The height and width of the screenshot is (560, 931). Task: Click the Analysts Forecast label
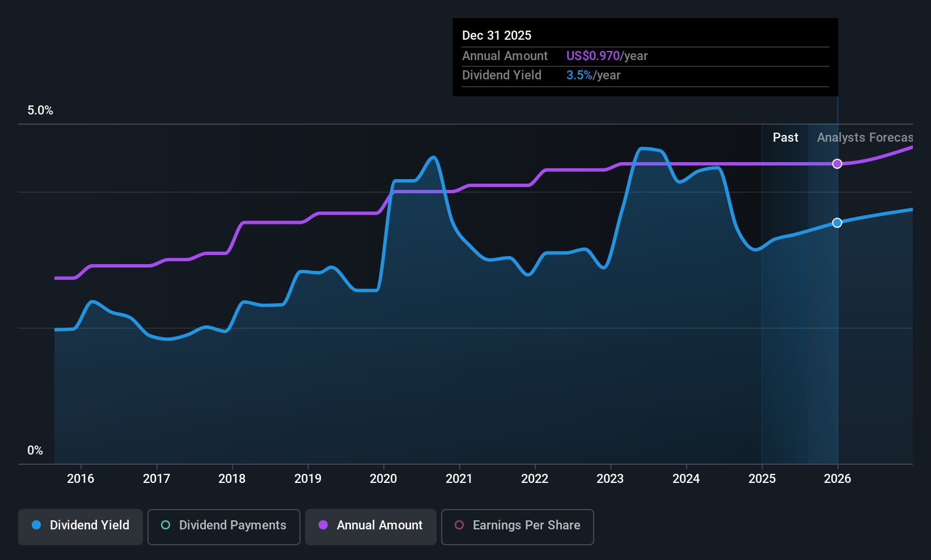click(x=864, y=138)
